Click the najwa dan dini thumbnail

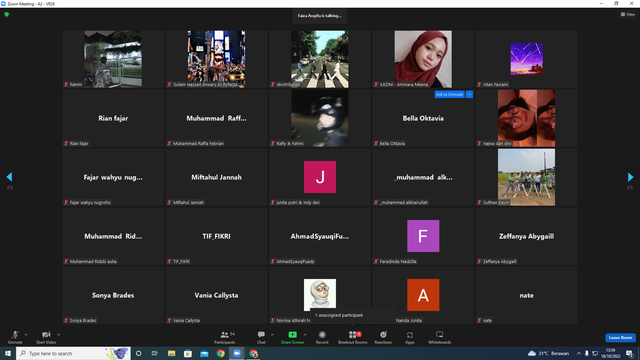(526, 118)
